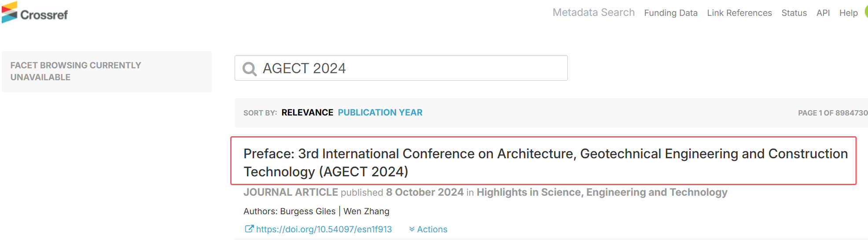The width and height of the screenshot is (868, 242).
Task: Open the Help navigation link
Action: point(849,13)
